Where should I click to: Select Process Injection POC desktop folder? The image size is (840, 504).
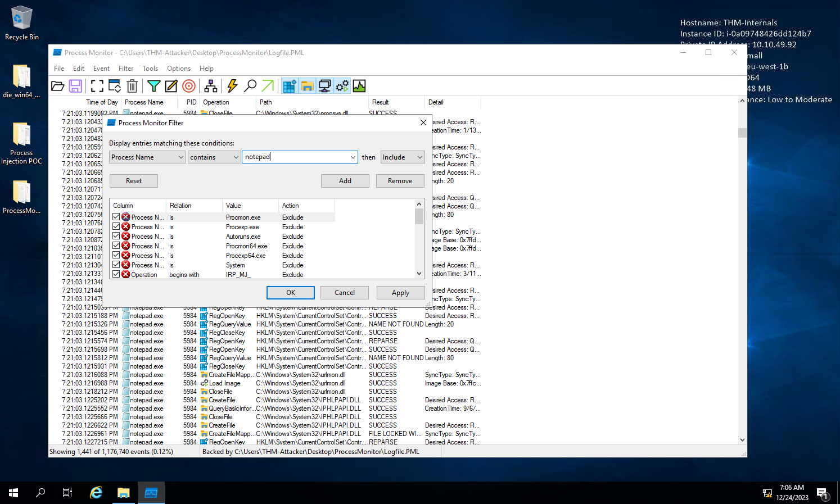(x=21, y=143)
